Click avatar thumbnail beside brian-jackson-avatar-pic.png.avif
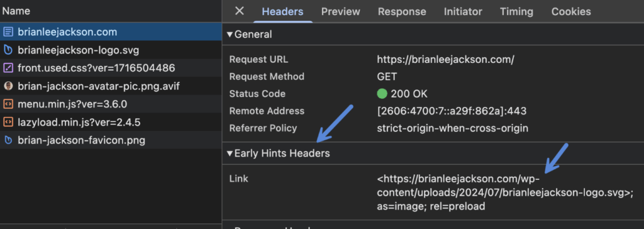Screen dimensions: 644x229 (8, 86)
